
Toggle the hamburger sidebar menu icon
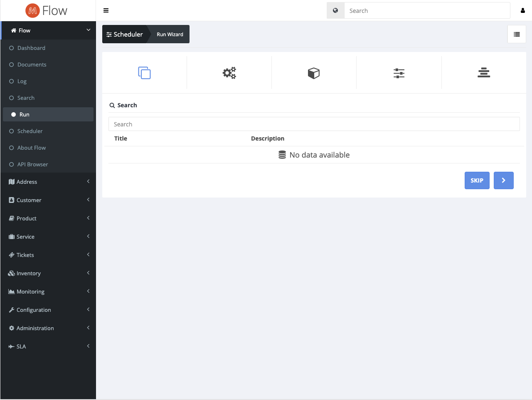[106, 11]
